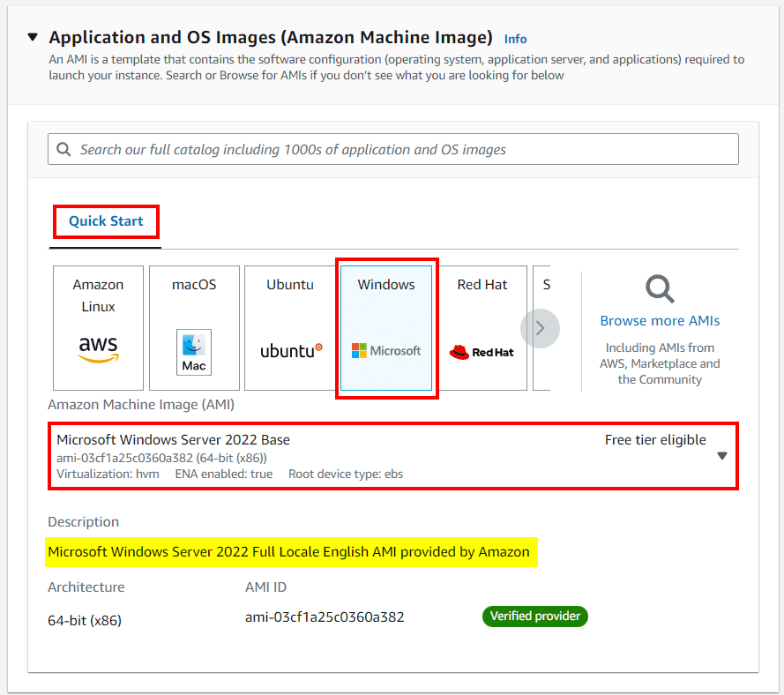Screen dimensions: 784x695
Task: Click the Free tier eligible label
Action: (654, 440)
